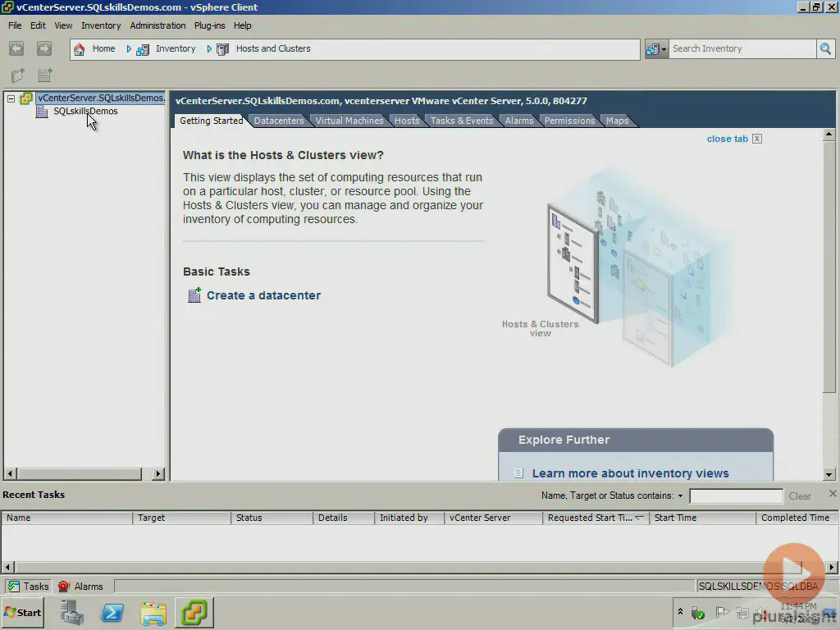Switch to the Datacenters tab
Screen dimensions: 840x630
[x=279, y=121]
